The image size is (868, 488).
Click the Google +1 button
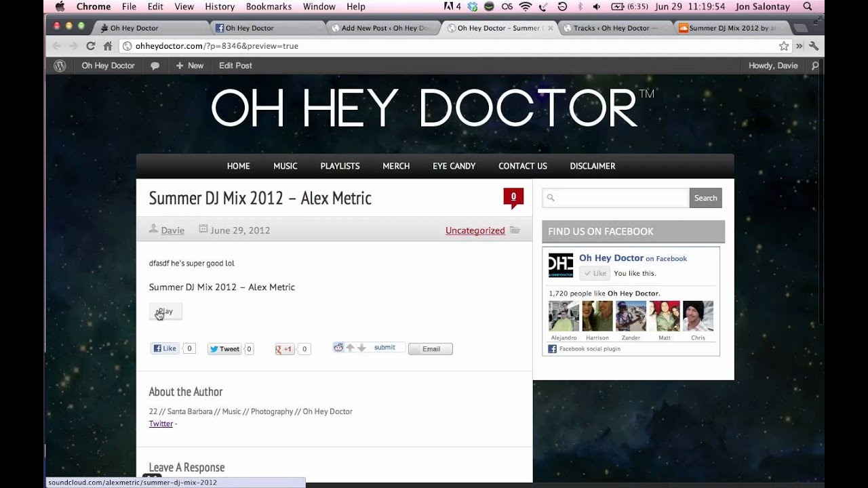tap(284, 349)
